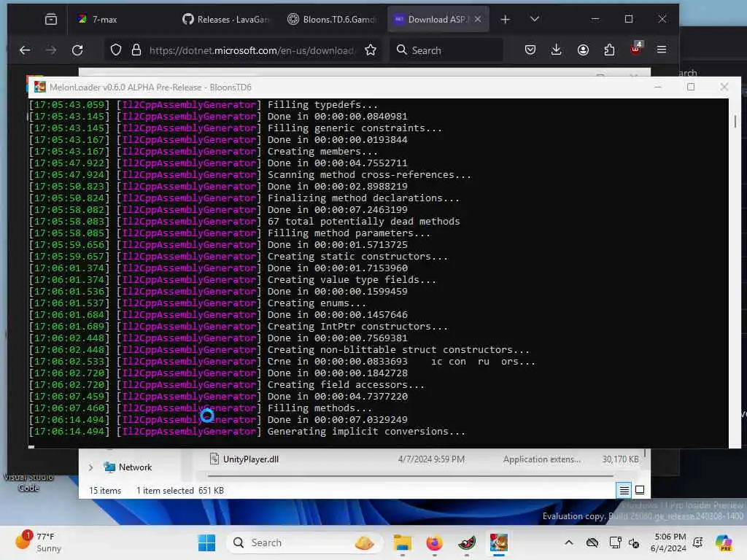The image size is (747, 560).
Task: Open BloonsTD6 monkey taskbar icon
Action: (x=499, y=542)
